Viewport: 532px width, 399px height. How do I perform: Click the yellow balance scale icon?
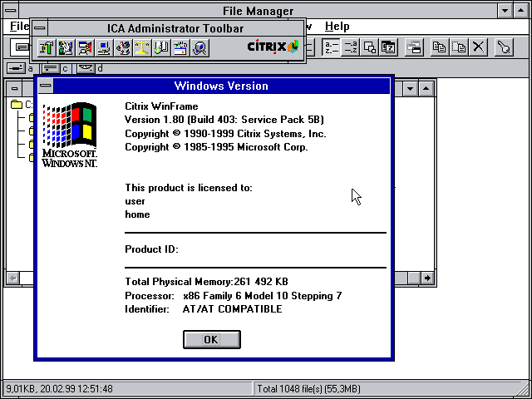coord(142,48)
